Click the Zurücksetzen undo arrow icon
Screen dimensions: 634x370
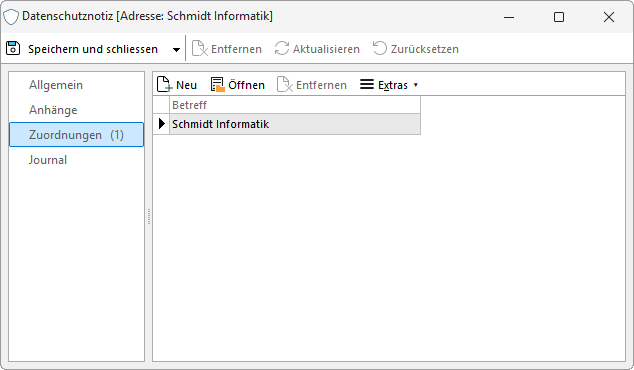tap(379, 48)
